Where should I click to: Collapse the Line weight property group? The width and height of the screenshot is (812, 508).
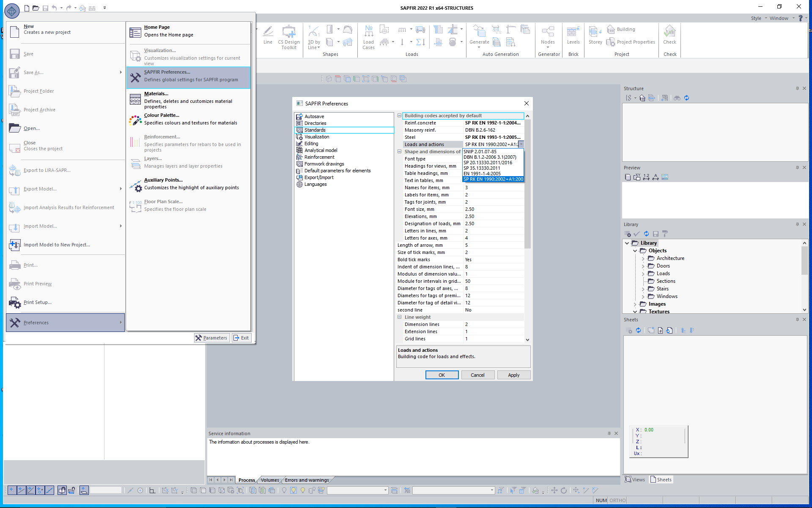coord(399,317)
